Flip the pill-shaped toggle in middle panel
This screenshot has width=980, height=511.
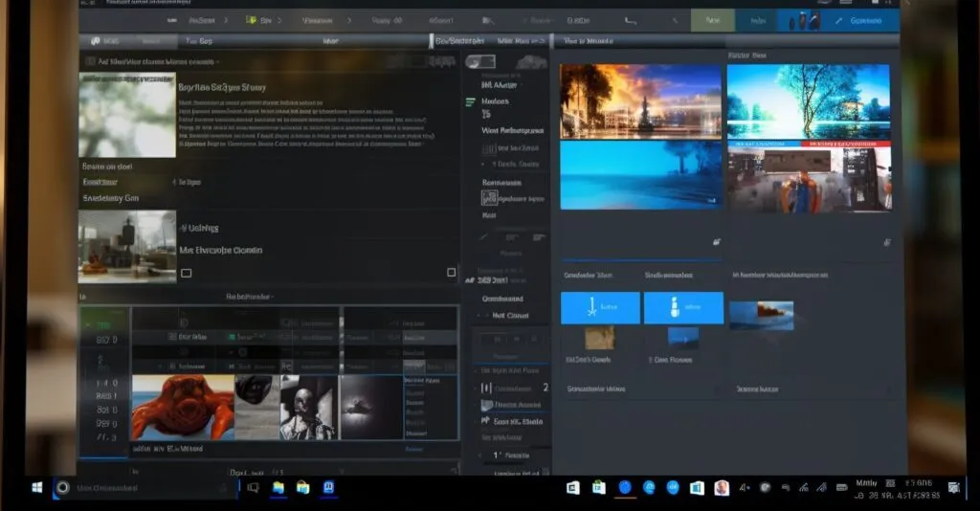(x=480, y=61)
